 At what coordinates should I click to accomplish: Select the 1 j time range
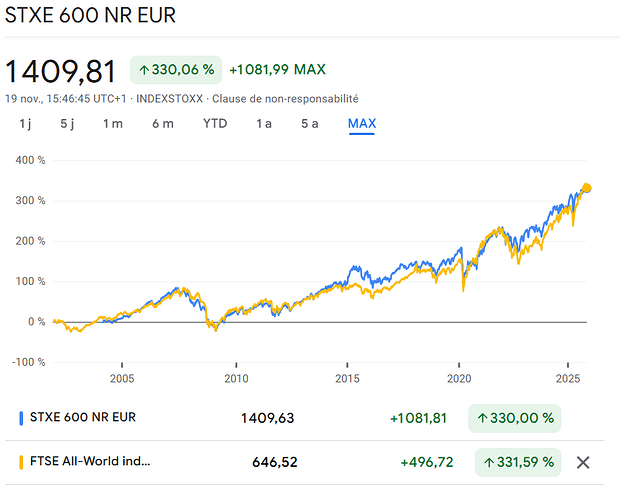click(x=25, y=123)
